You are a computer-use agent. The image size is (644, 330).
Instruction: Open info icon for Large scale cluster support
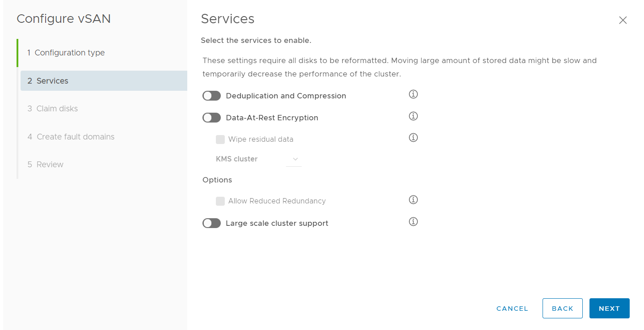413,222
